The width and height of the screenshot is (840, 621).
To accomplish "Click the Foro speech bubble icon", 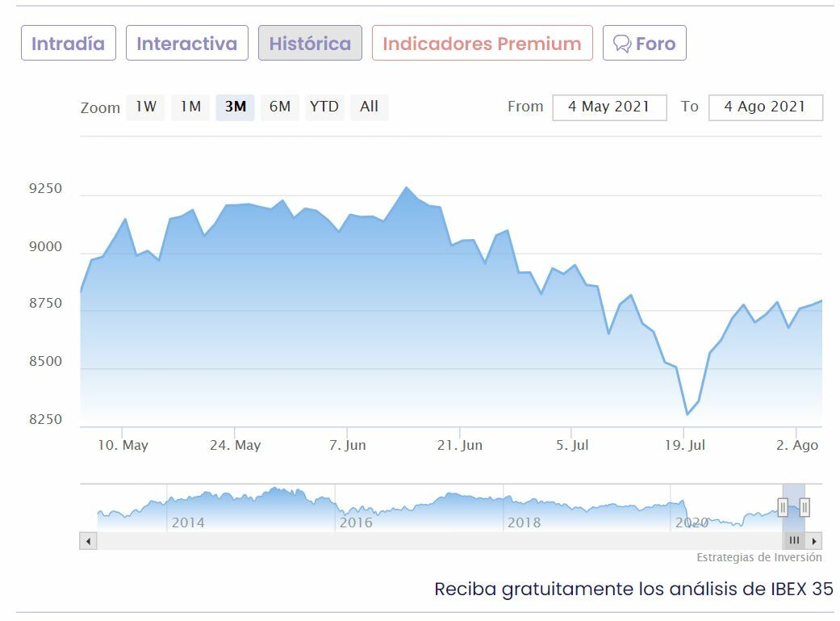I will 621,44.
